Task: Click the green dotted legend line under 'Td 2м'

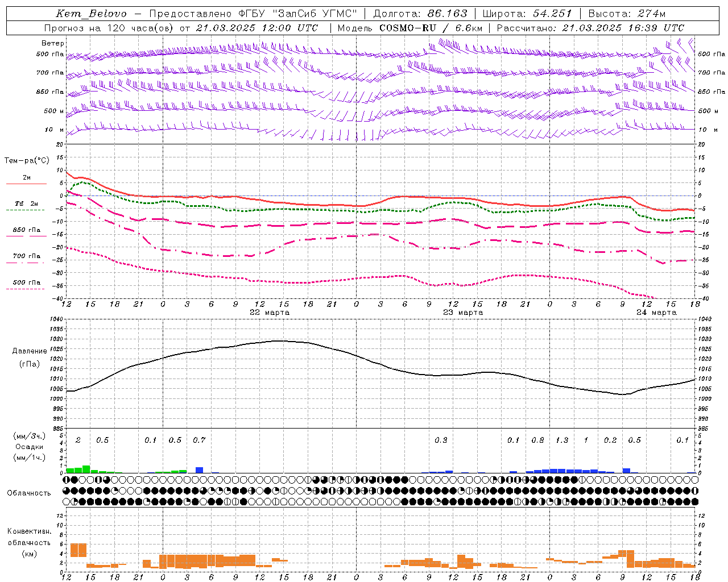Action: [x=25, y=210]
